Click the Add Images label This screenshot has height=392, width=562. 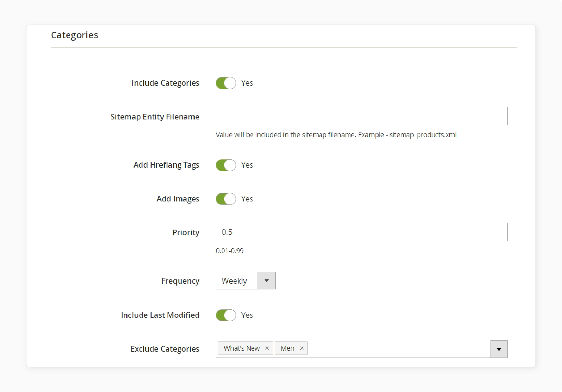click(x=178, y=199)
